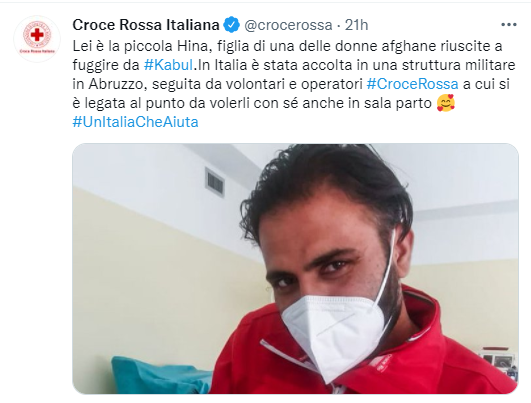This screenshot has height=403, width=531.
Task: Click the blue verified badge next to the name
Action: click(232, 25)
